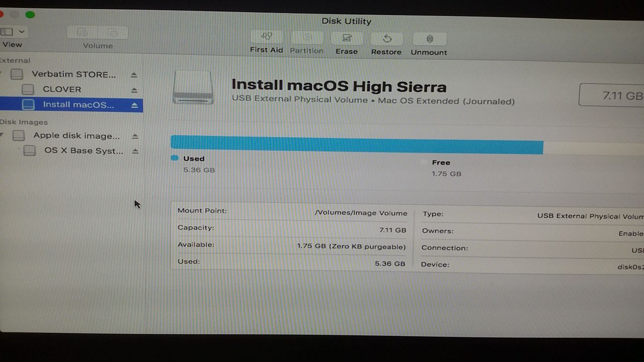Select the CLOVER volume
This screenshot has height=362, width=644.
point(62,89)
